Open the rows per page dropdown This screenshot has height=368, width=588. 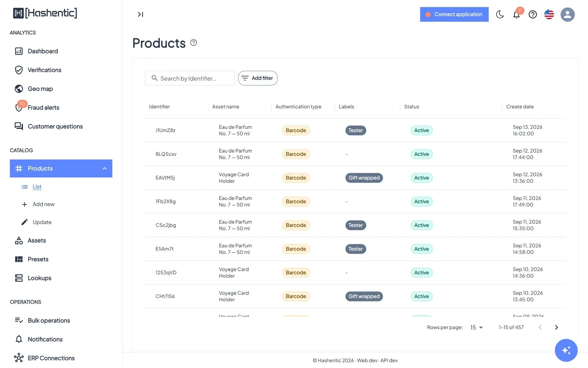[x=476, y=328]
